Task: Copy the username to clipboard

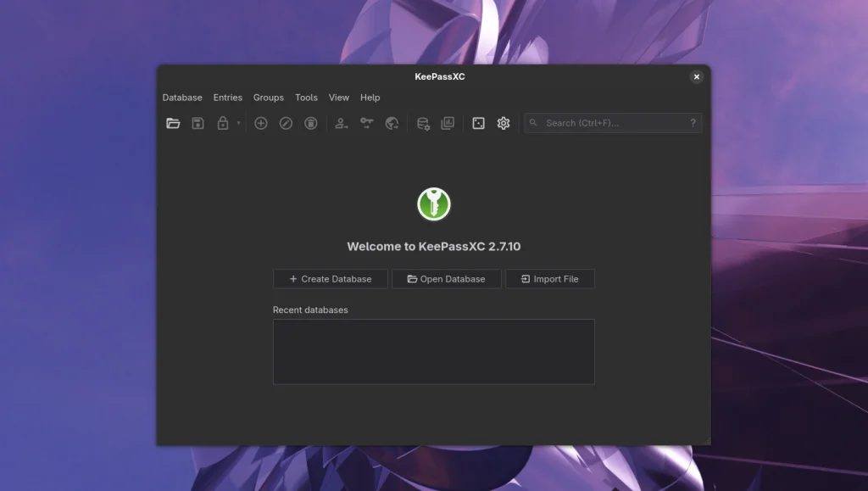Action: (342, 123)
